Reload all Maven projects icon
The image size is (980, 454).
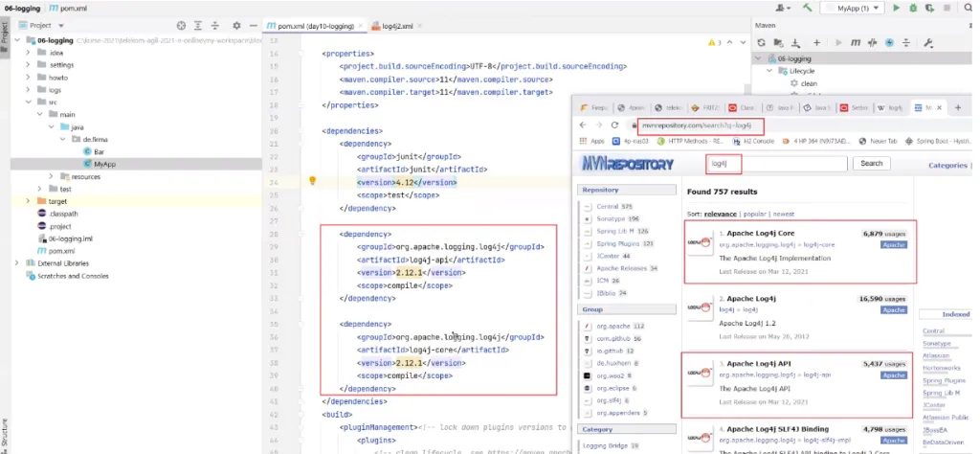761,42
